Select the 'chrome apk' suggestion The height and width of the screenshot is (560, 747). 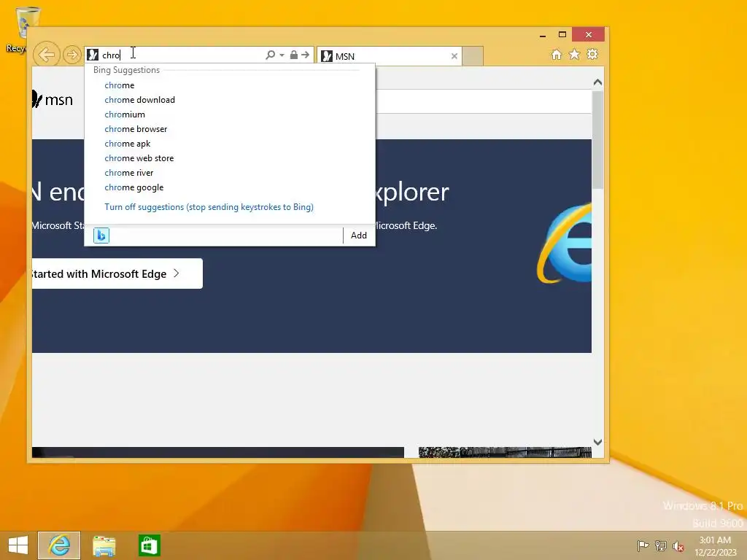[230, 144]
